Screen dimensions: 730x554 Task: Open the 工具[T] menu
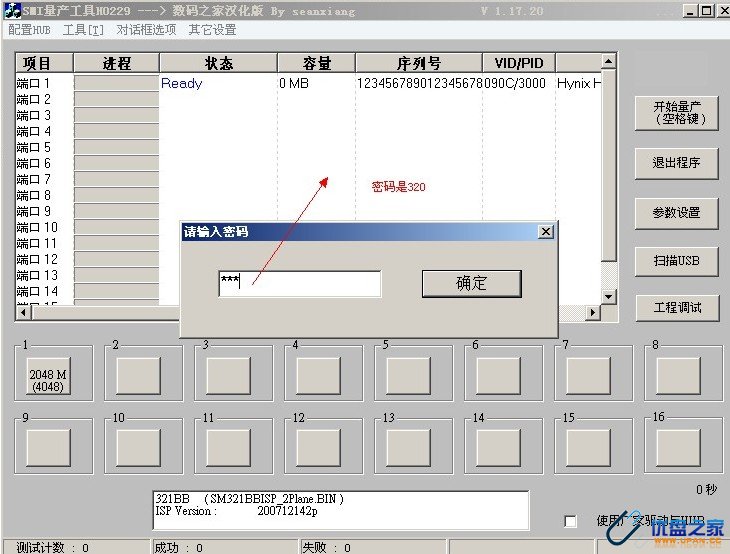click(83, 30)
